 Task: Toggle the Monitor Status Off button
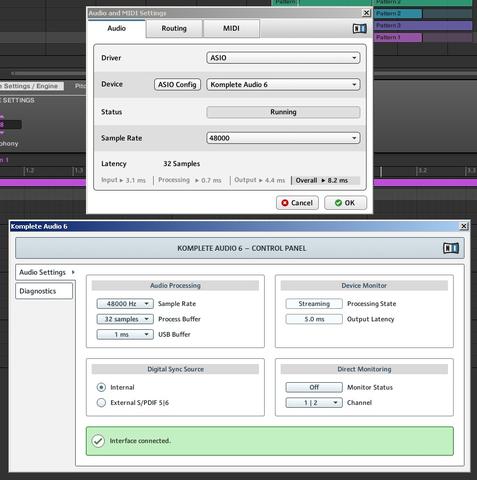314,387
